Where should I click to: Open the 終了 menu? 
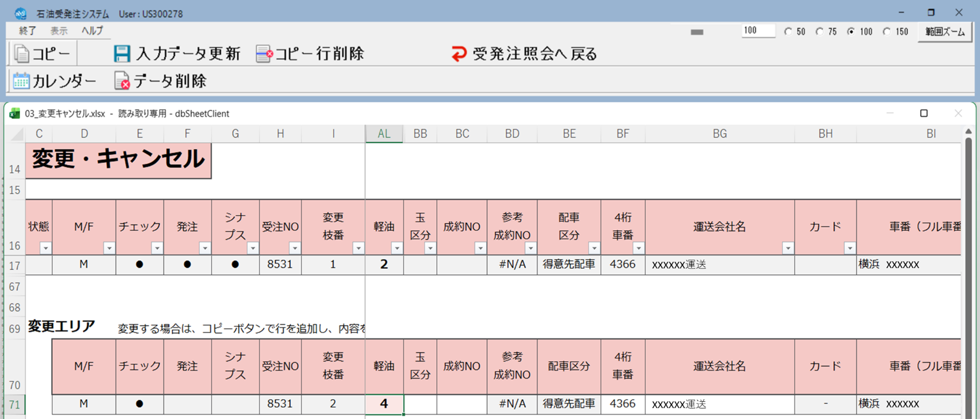(28, 31)
